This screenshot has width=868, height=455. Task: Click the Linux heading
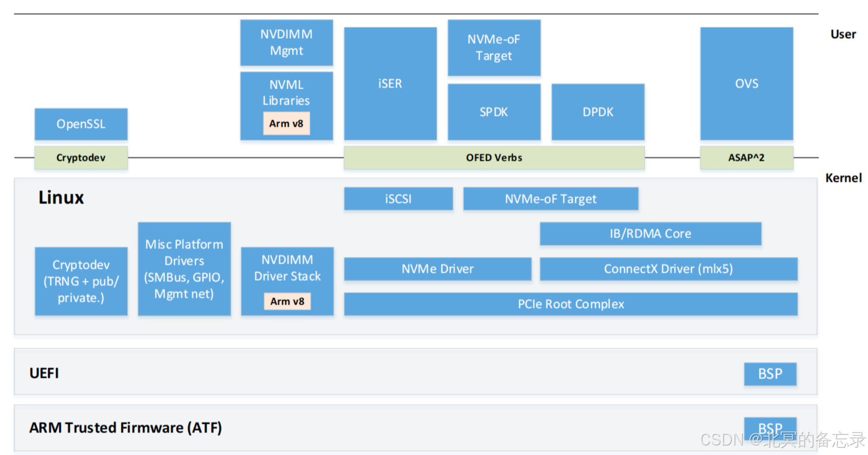click(x=61, y=198)
